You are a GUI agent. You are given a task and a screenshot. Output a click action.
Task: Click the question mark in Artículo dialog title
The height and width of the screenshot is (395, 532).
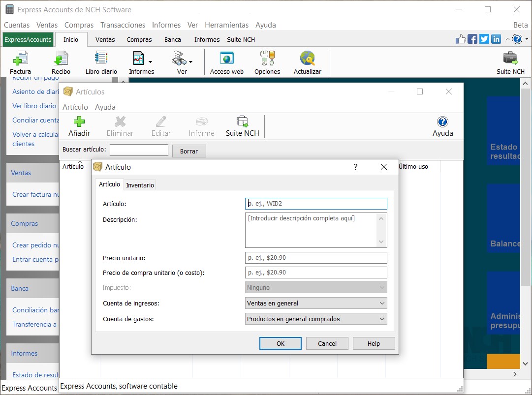click(356, 167)
